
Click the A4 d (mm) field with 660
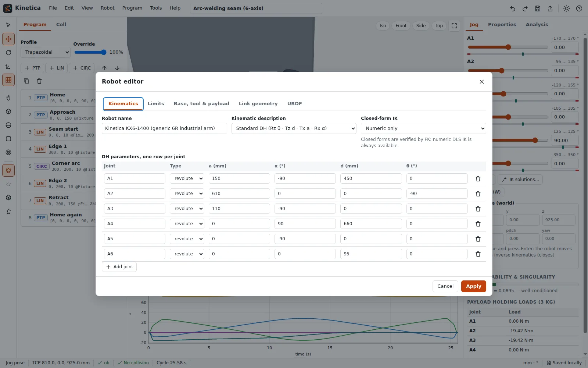coord(371,224)
